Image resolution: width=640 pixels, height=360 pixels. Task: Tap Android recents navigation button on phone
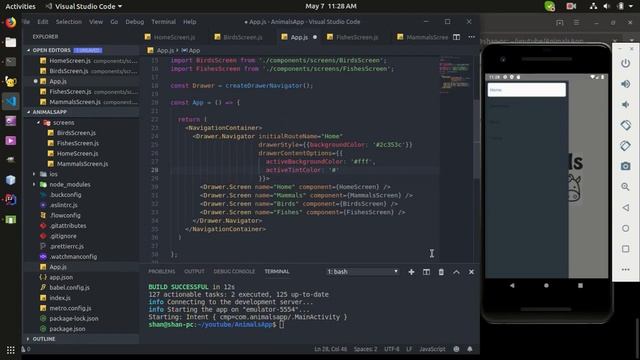click(x=580, y=286)
